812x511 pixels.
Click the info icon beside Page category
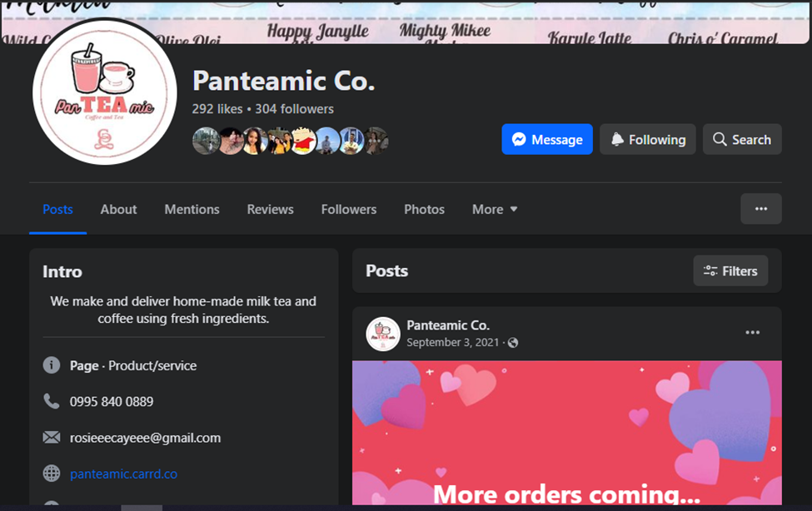click(x=52, y=365)
